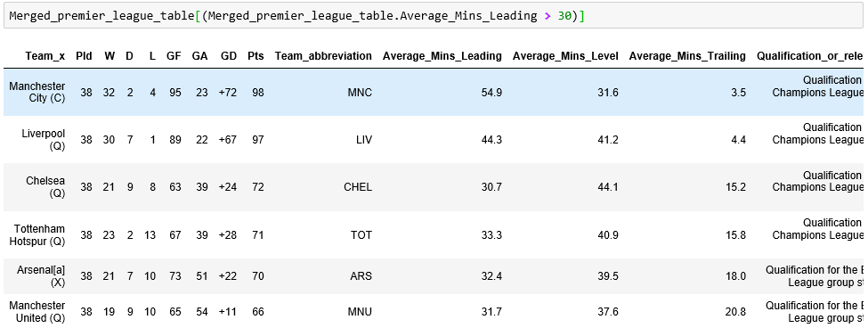Screen dimensions: 868x328
Task: Click the Arsenal[a] (X) team cell
Action: pos(41,276)
